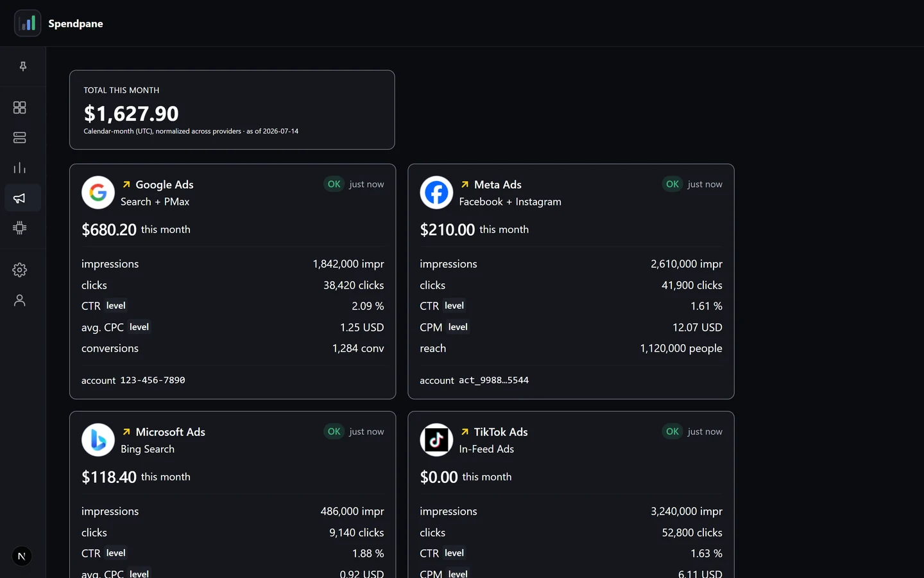
Task: Click the level tag beside Meta Ads CPM
Action: (x=458, y=327)
